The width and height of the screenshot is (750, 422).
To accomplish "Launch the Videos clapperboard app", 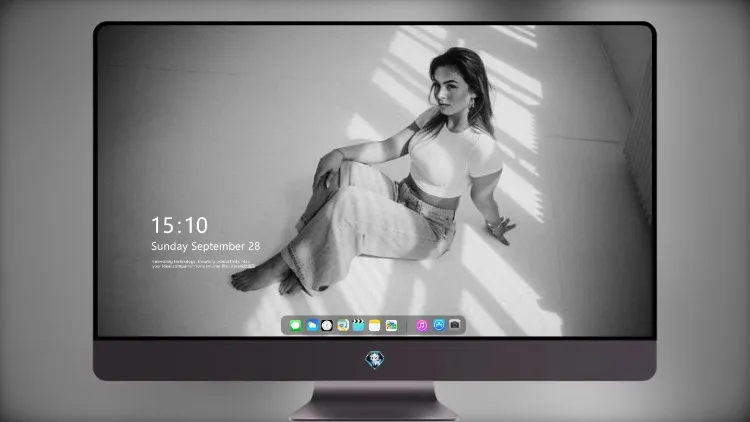I will coord(358,325).
